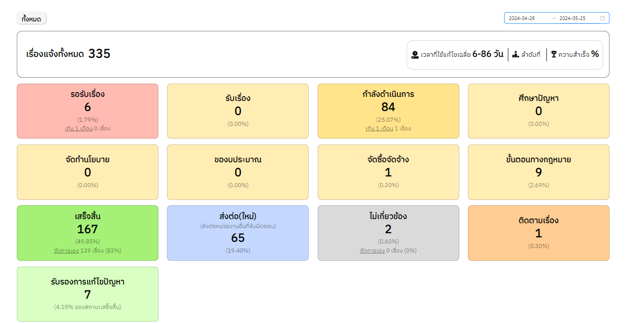This screenshot has height=323, width=644.
Task: Click the clock icon beside average resolution time
Action: (414, 55)
